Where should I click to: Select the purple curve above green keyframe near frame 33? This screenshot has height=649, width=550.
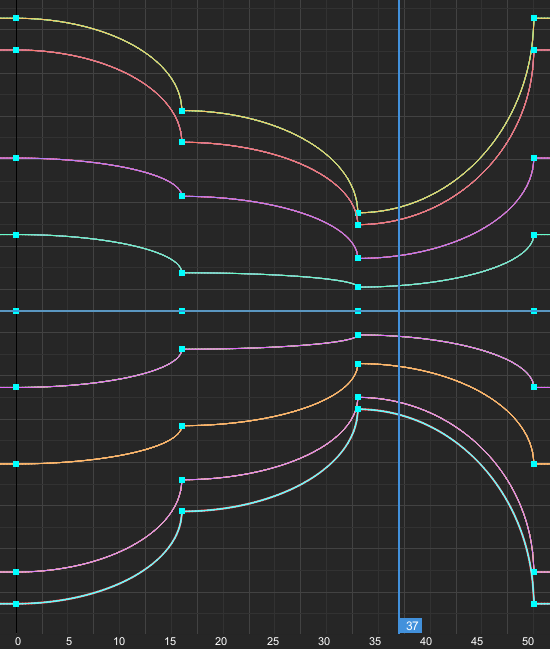[358, 258]
